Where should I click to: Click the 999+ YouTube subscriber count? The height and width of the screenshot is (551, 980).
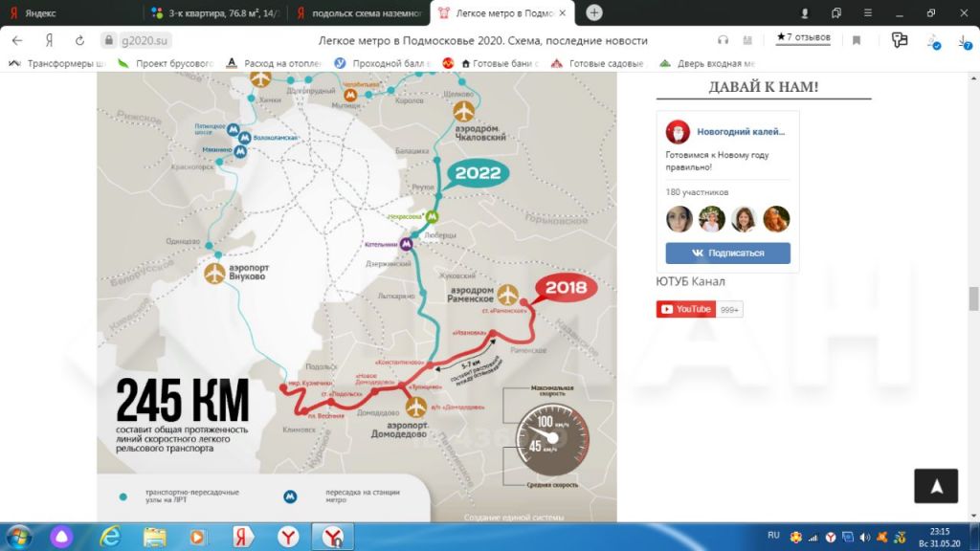click(729, 310)
